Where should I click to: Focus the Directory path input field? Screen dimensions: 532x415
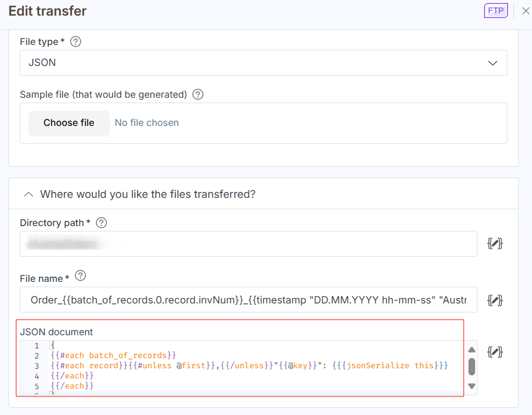[x=248, y=244]
